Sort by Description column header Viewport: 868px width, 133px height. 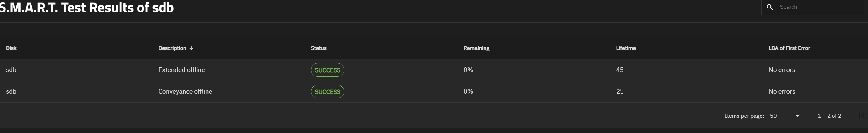click(172, 48)
